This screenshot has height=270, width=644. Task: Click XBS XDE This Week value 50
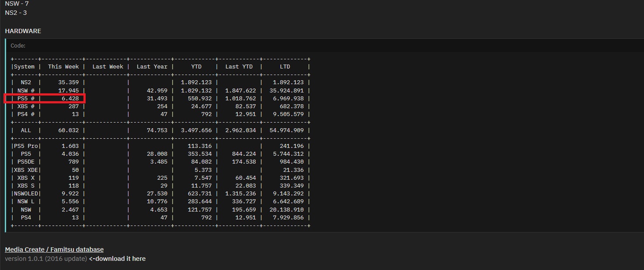point(76,170)
